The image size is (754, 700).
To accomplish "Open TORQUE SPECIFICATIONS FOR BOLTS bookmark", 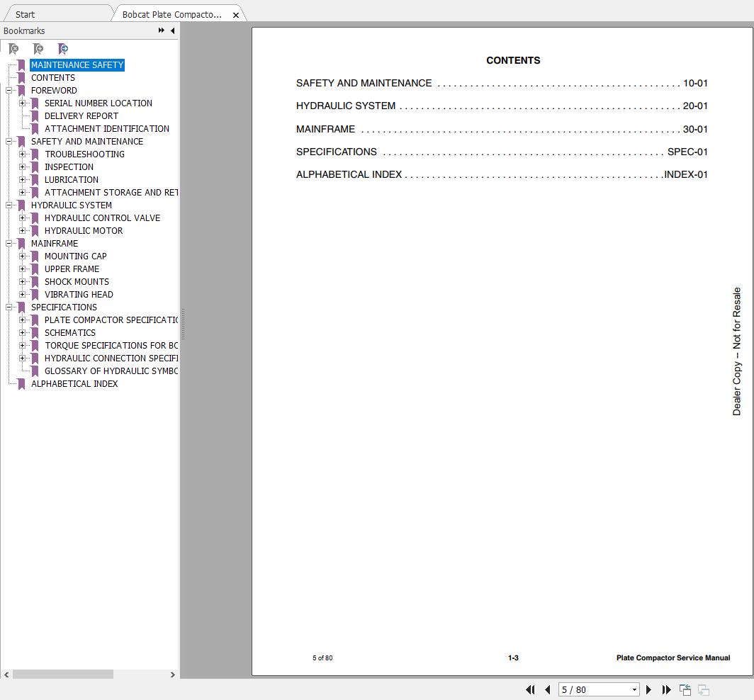I will click(111, 345).
